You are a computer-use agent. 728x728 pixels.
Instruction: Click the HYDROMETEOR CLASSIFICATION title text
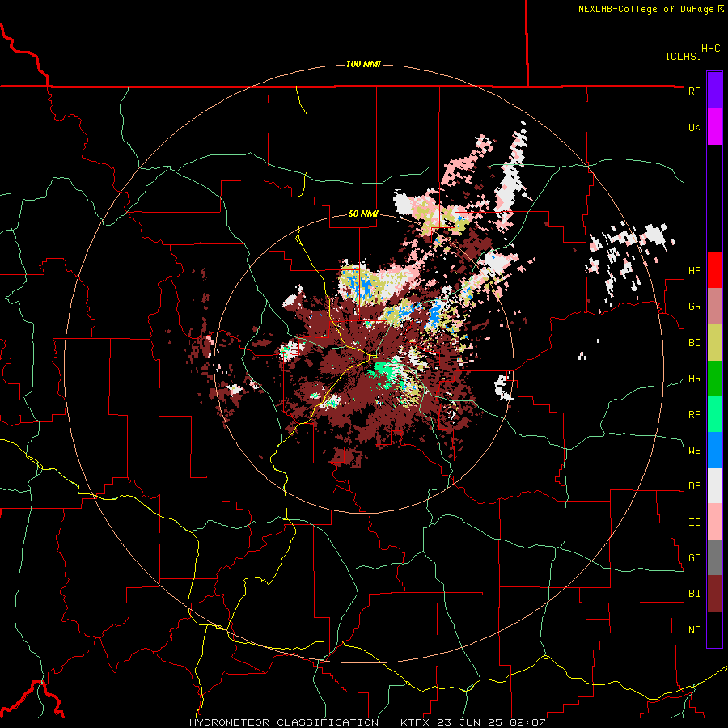[x=284, y=722]
